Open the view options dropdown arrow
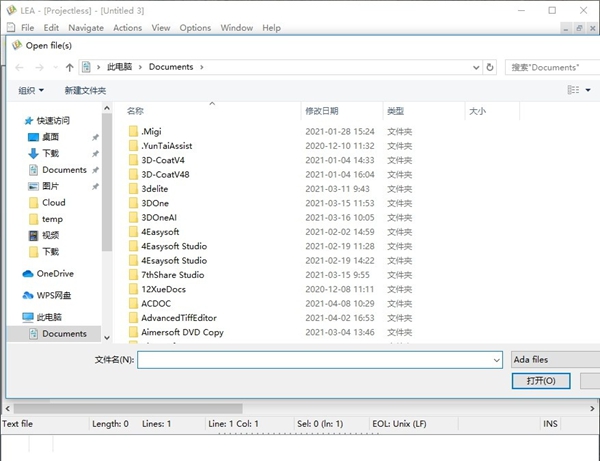The width and height of the screenshot is (600, 461). [x=588, y=90]
